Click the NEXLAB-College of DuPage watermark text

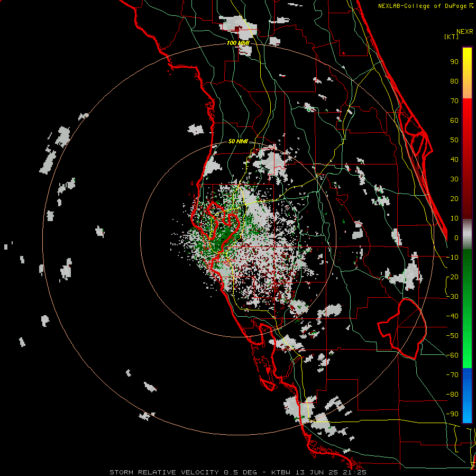point(423,6)
